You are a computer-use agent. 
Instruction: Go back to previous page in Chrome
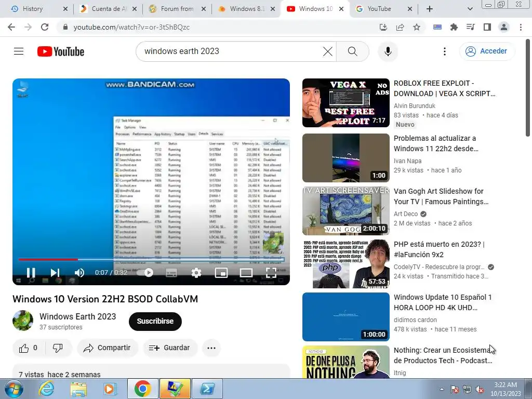click(x=11, y=27)
